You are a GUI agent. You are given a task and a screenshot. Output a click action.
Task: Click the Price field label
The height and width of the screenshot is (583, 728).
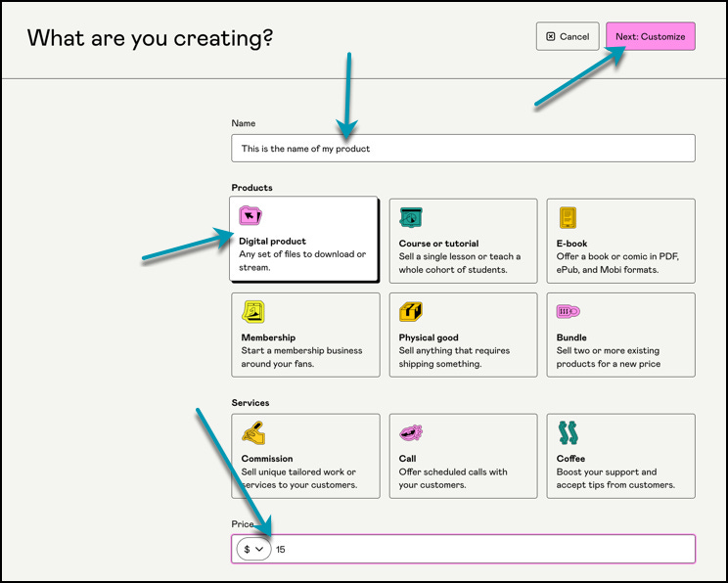pyautogui.click(x=243, y=523)
